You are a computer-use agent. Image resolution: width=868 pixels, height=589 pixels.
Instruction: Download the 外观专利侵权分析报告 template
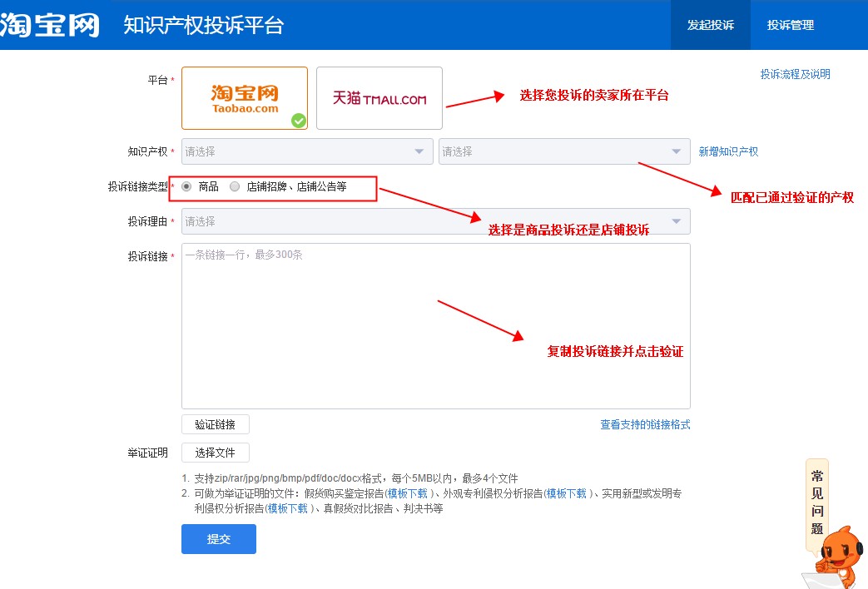coord(566,494)
